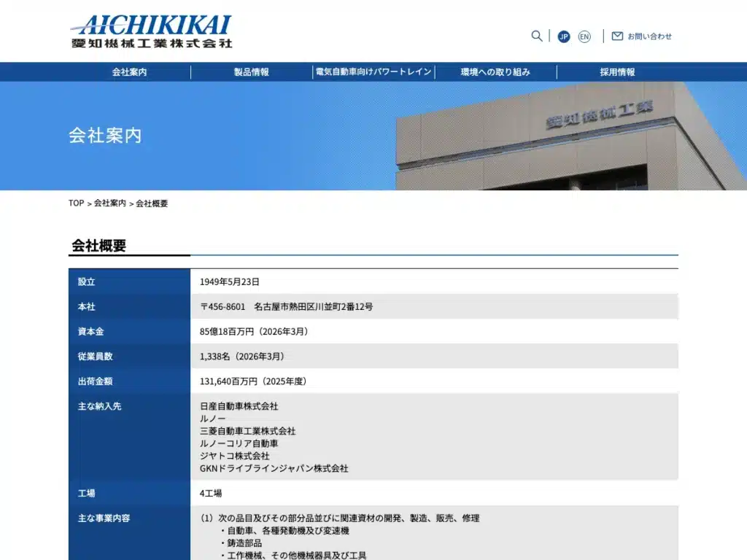This screenshot has width=747, height=560.
Task: Click the 資本金 row header
Action: click(130, 331)
